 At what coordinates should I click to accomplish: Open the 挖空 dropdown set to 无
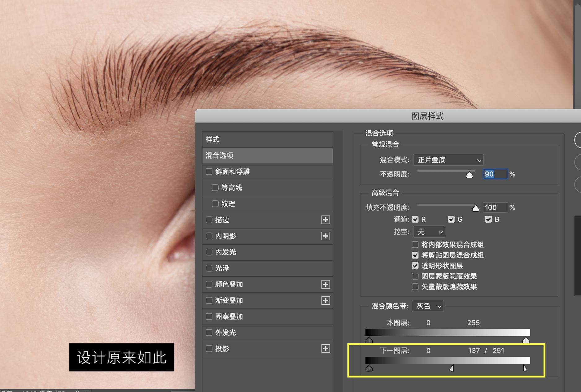coord(429,232)
